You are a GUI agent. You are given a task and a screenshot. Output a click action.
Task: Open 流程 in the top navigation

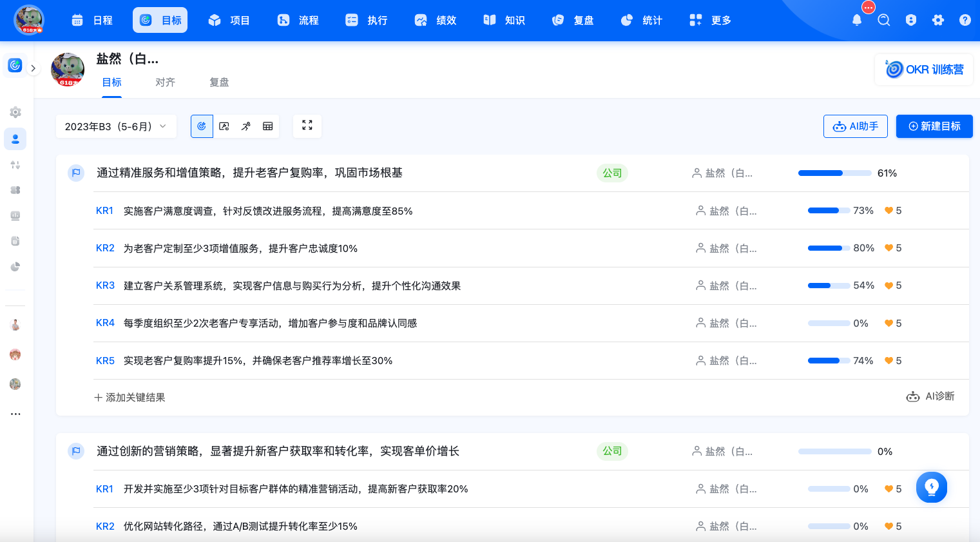[x=298, y=20]
